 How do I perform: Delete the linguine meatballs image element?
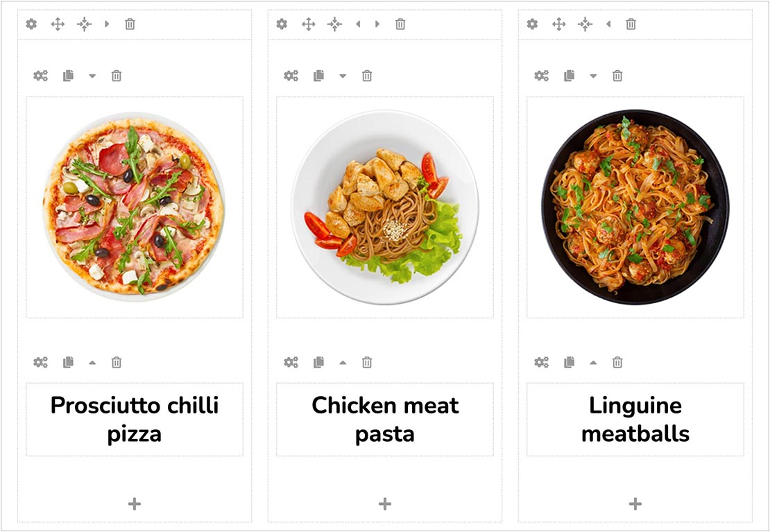[617, 76]
